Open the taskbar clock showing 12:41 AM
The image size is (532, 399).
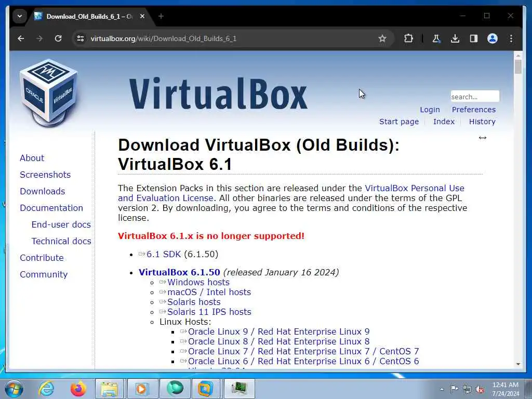(x=506, y=389)
